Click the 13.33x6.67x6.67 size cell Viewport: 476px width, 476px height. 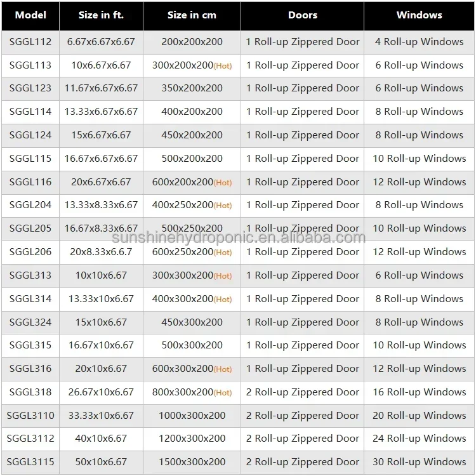coord(101,112)
